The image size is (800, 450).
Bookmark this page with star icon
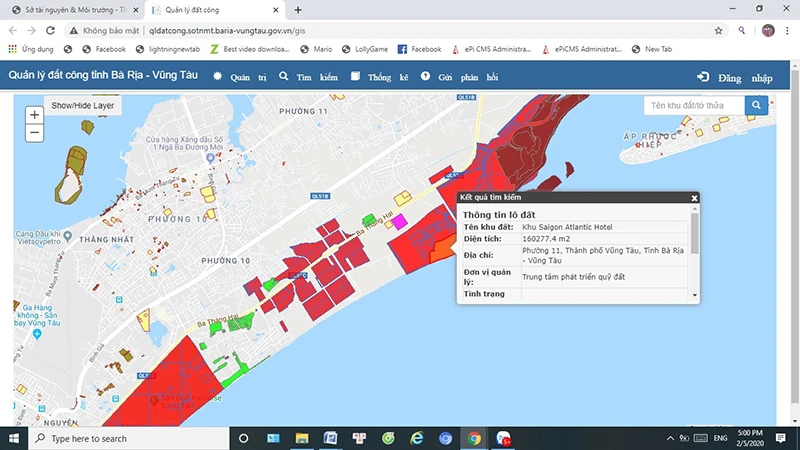pos(718,30)
